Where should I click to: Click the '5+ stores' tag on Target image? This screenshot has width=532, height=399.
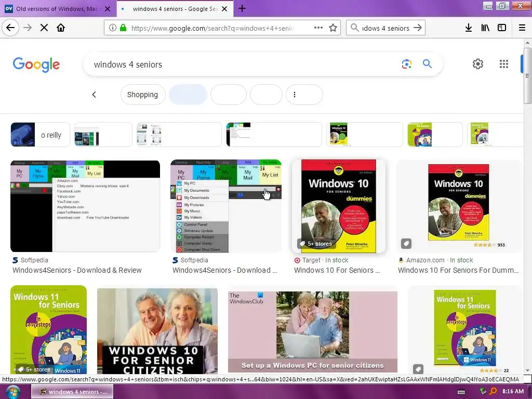(x=316, y=244)
